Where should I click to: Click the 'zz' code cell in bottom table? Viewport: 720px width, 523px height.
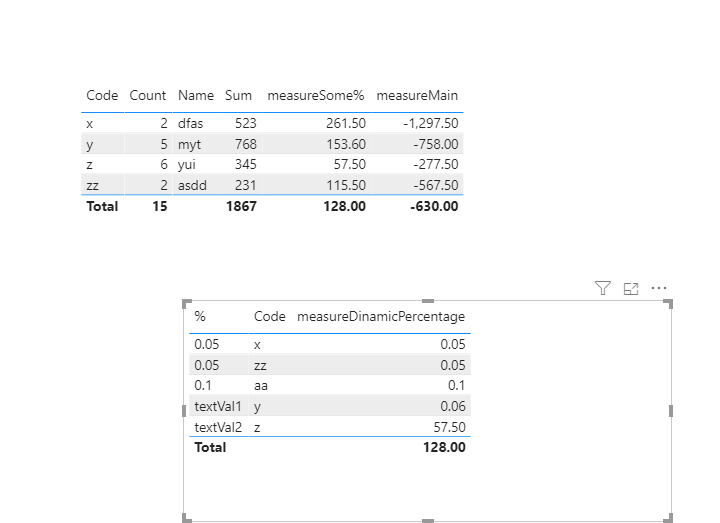(260, 366)
